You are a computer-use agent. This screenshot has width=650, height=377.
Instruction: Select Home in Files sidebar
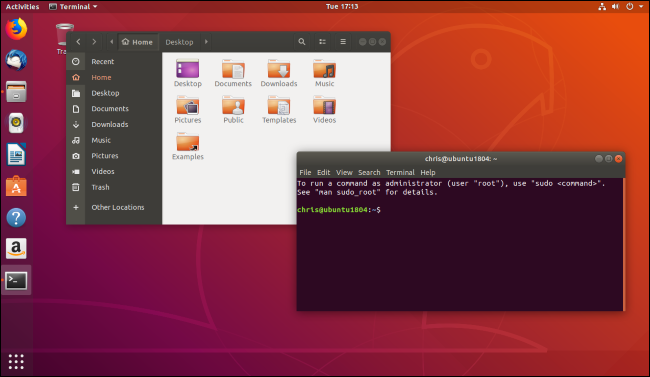tap(114, 77)
